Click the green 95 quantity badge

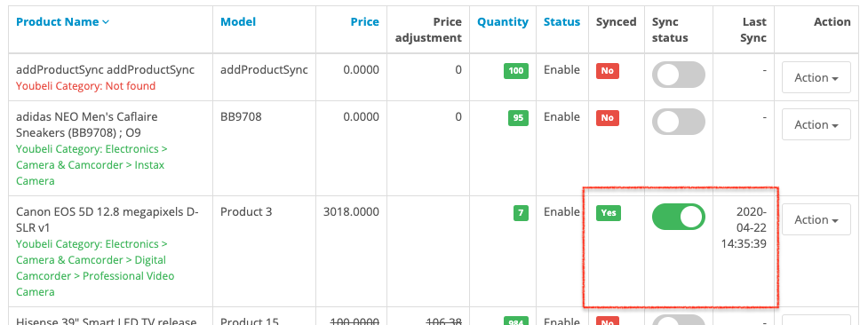tap(518, 118)
